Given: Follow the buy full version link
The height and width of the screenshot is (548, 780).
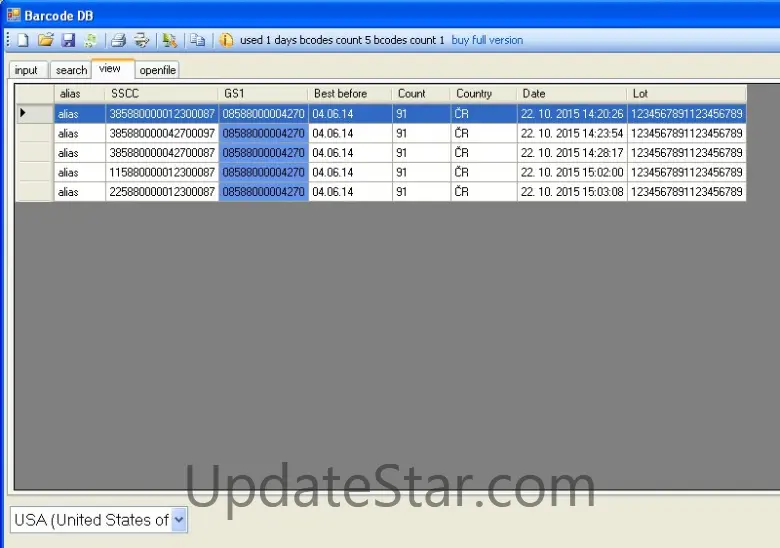Looking at the screenshot, I should coord(487,40).
